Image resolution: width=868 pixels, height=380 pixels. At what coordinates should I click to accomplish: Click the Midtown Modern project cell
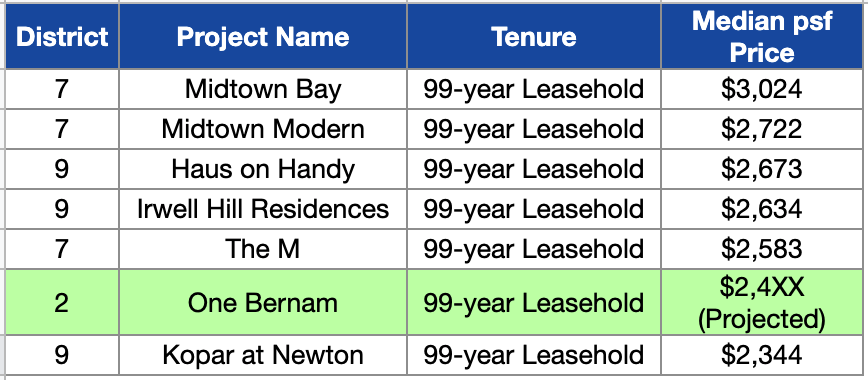pos(263,129)
